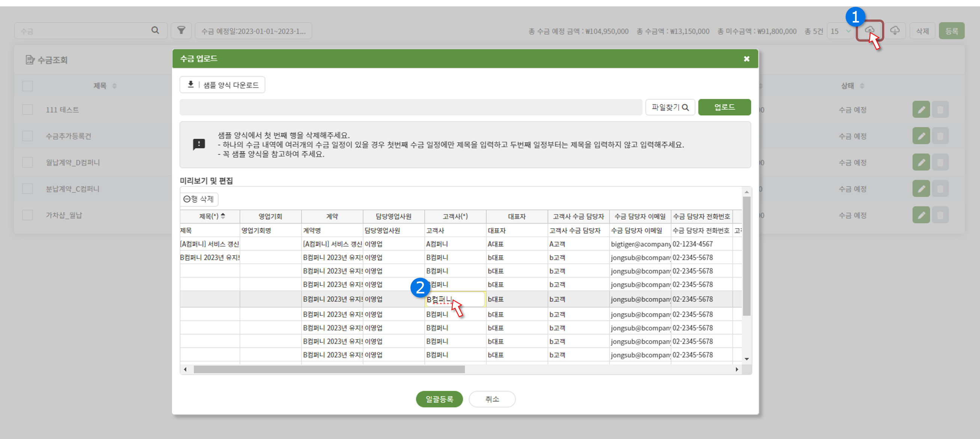Click the 고객사(*) column header

[455, 216]
